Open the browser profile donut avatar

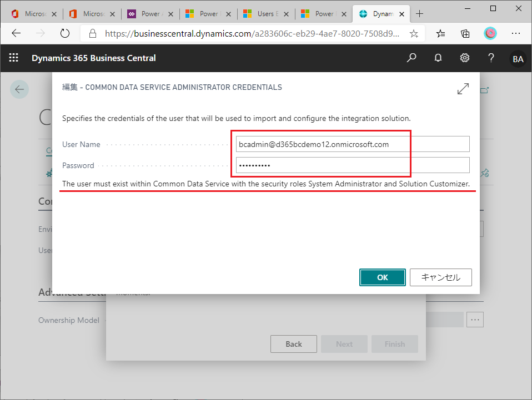click(x=490, y=33)
